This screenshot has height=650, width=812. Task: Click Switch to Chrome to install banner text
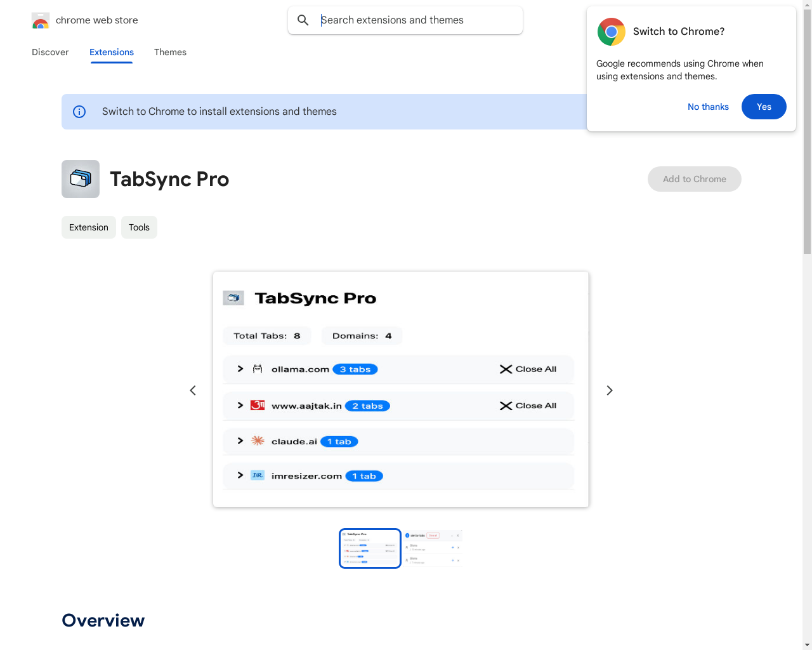219,112
